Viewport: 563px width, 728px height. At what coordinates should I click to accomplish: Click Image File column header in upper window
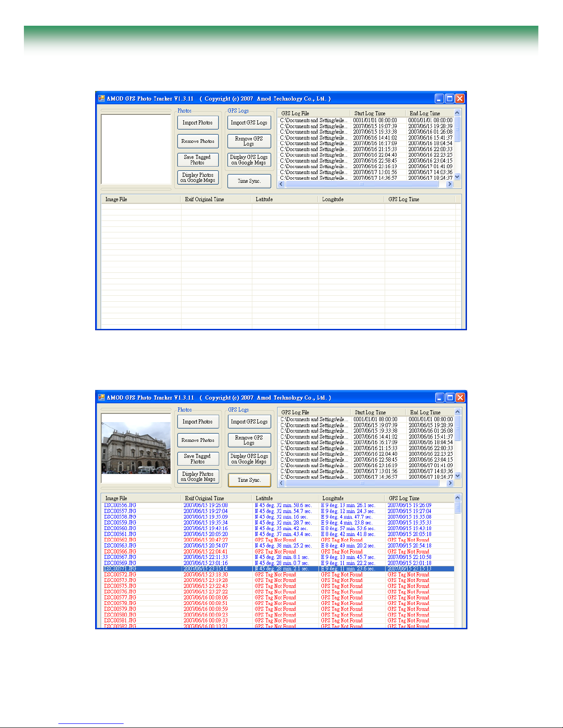pos(141,199)
